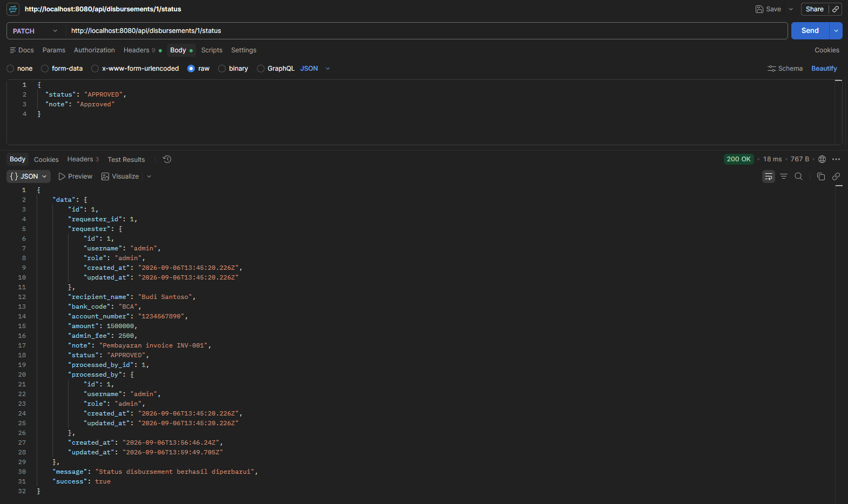
Task: Click the request URL input field
Action: [x=426, y=31]
